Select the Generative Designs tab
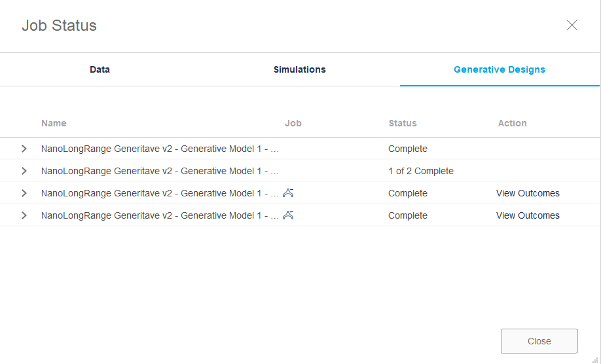 [500, 69]
